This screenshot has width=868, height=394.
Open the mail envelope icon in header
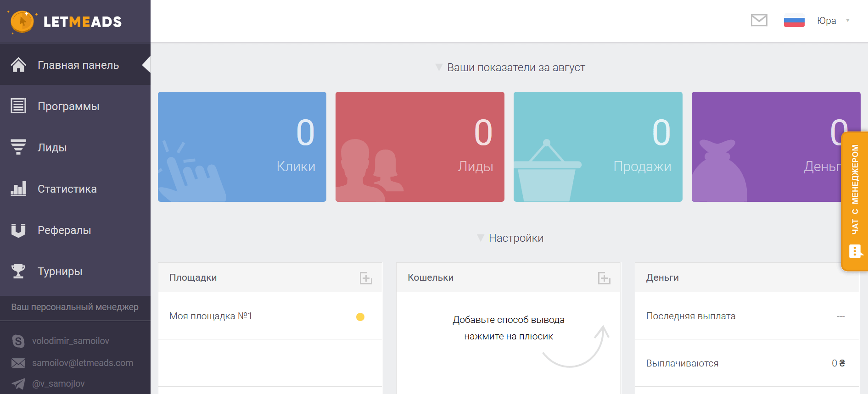(759, 20)
